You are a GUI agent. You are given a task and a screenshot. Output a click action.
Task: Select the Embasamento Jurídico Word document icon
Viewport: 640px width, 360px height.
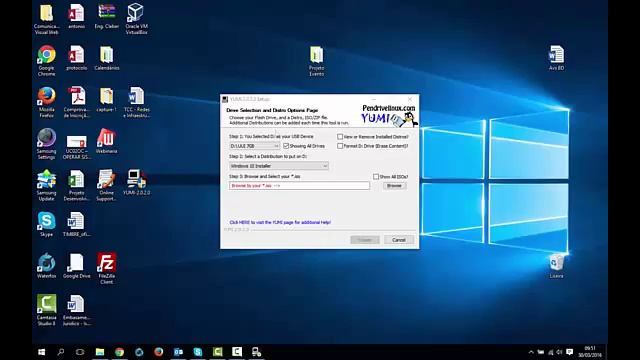pyautogui.click(x=76, y=310)
